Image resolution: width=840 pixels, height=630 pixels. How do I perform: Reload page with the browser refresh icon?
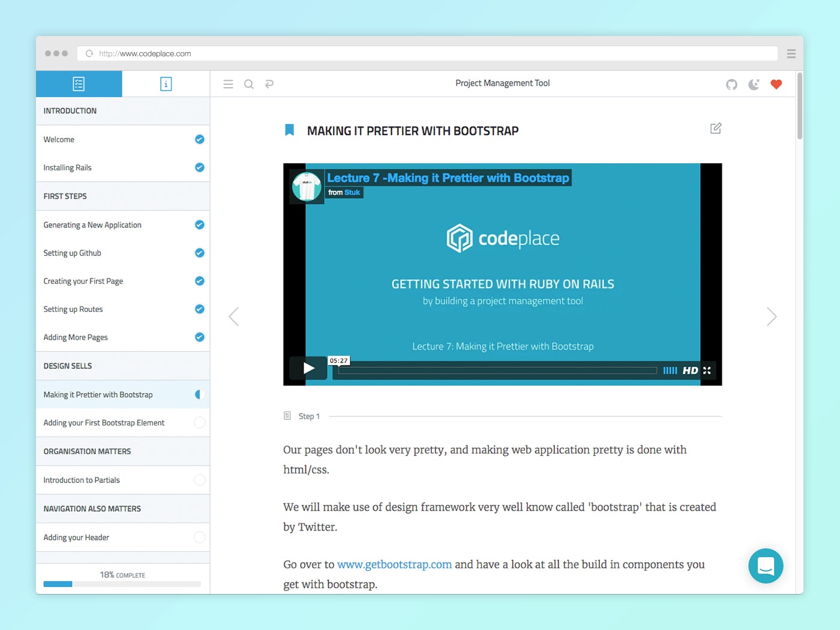tap(89, 53)
